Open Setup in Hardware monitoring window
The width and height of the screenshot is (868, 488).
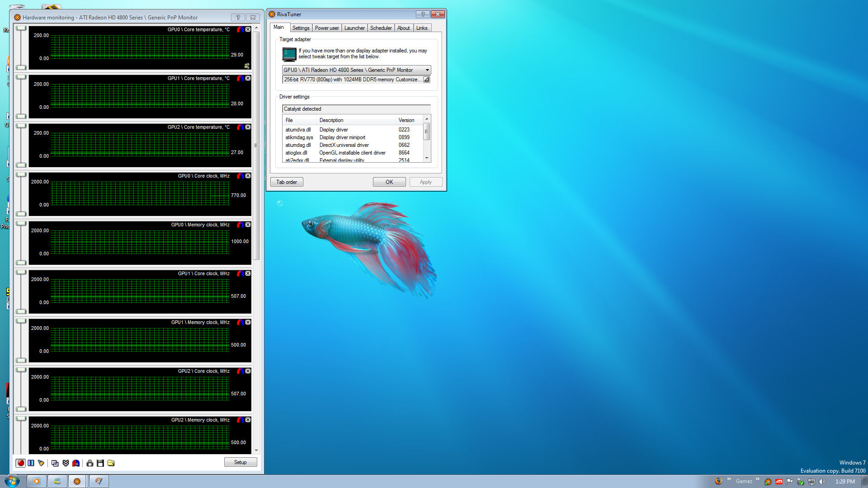coord(241,462)
